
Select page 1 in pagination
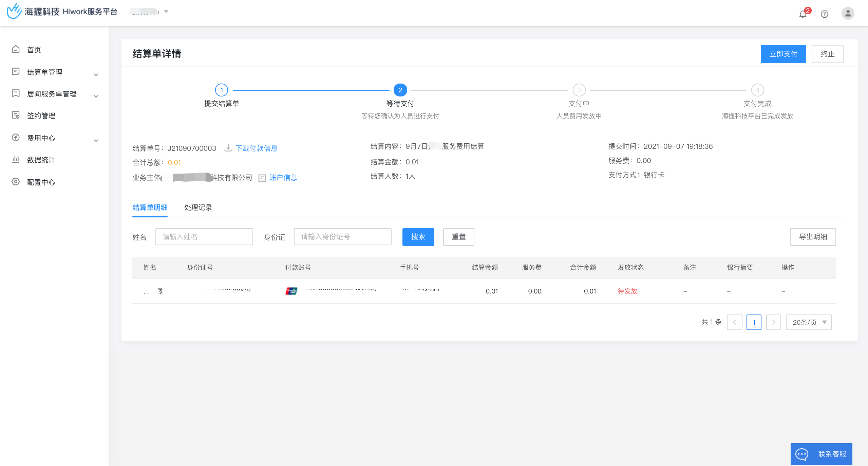click(754, 322)
